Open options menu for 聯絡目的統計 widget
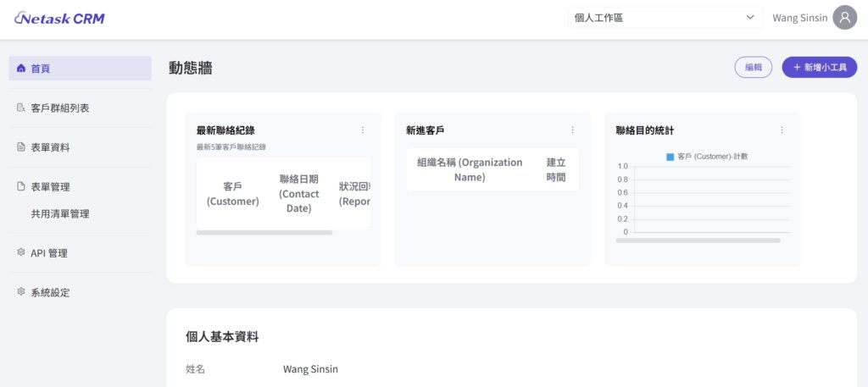868x387 pixels. 782,130
